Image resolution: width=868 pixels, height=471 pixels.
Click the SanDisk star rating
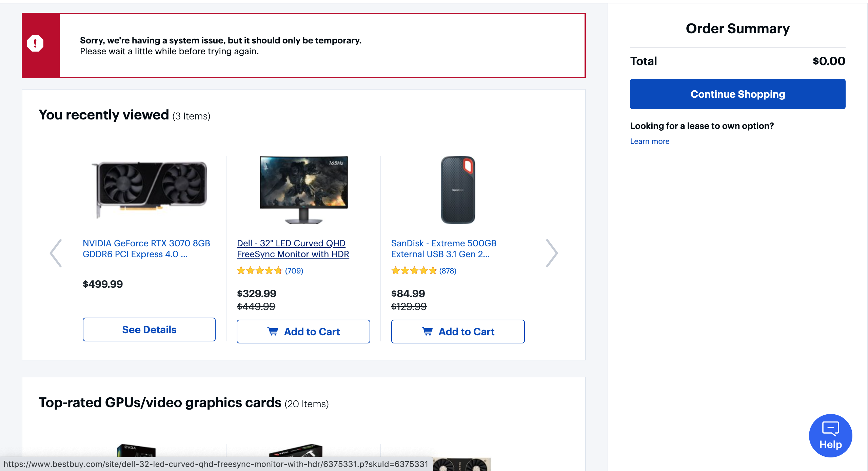point(414,271)
